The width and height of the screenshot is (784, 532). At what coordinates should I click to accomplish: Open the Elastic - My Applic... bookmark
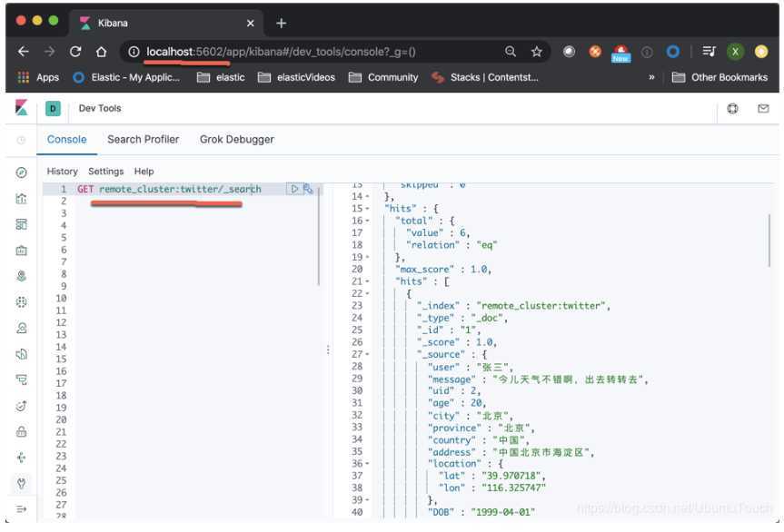(x=126, y=77)
